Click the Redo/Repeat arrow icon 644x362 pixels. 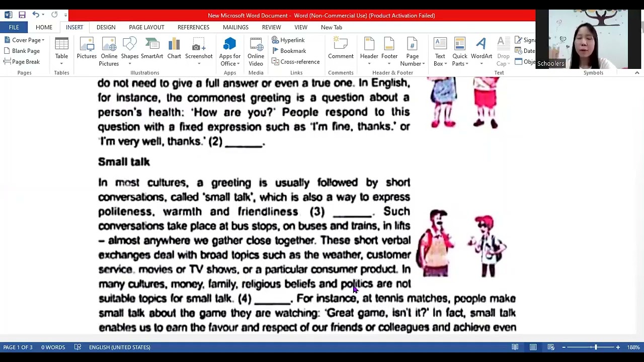[54, 15]
